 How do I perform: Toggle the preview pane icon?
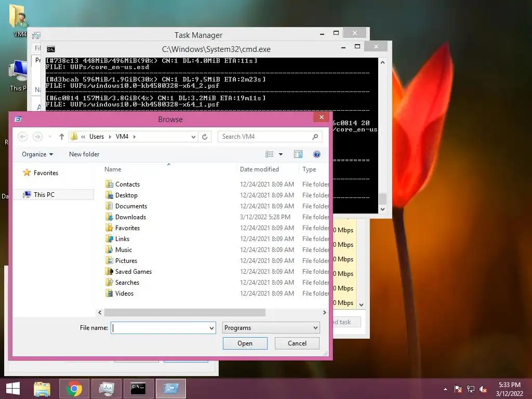[x=298, y=154]
